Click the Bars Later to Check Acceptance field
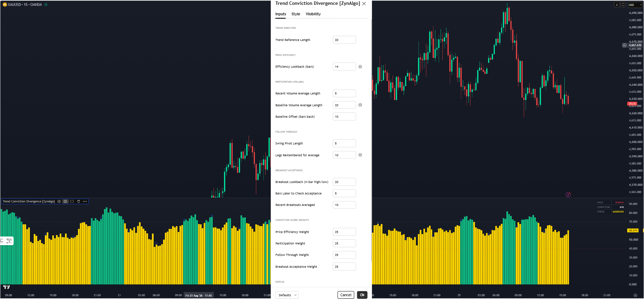Image resolution: width=644 pixels, height=299 pixels. pos(344,193)
